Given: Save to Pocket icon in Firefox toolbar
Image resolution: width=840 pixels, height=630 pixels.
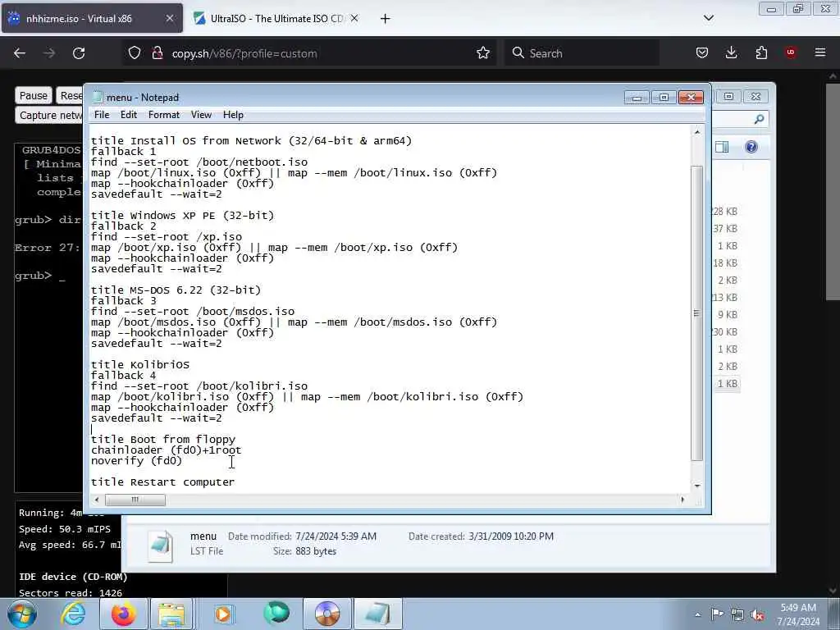Looking at the screenshot, I should point(702,52).
